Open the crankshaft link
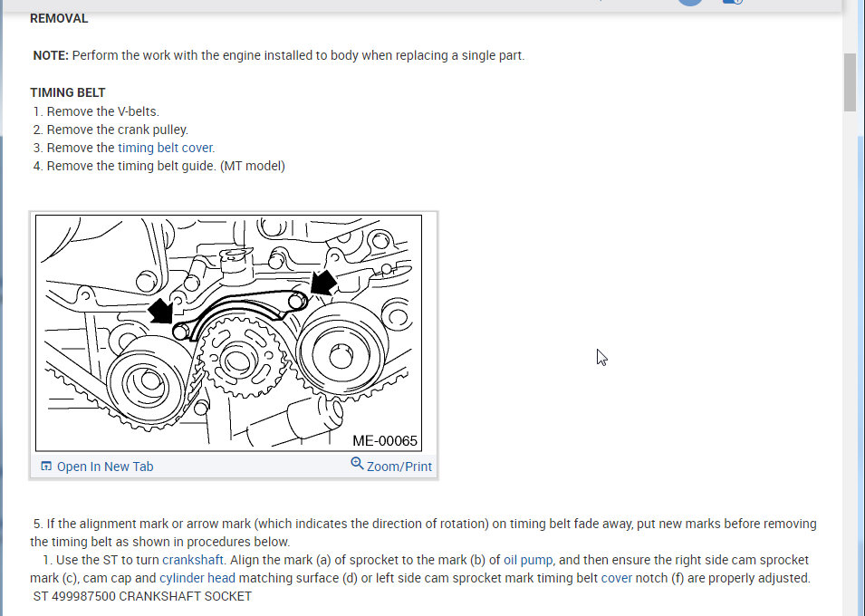This screenshot has width=865, height=616. 193,560
